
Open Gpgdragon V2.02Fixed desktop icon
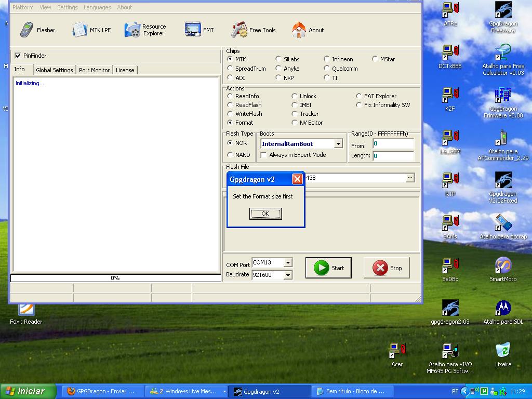pyautogui.click(x=503, y=188)
